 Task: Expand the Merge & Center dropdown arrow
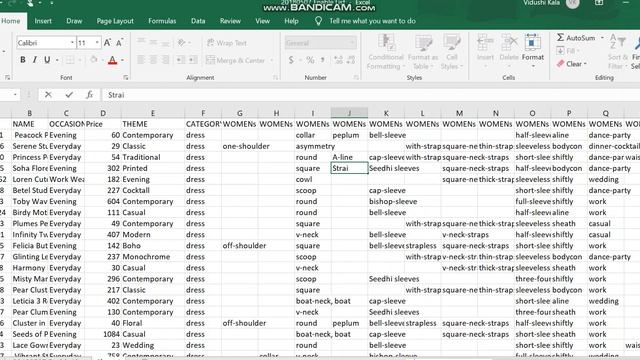[x=272, y=60]
